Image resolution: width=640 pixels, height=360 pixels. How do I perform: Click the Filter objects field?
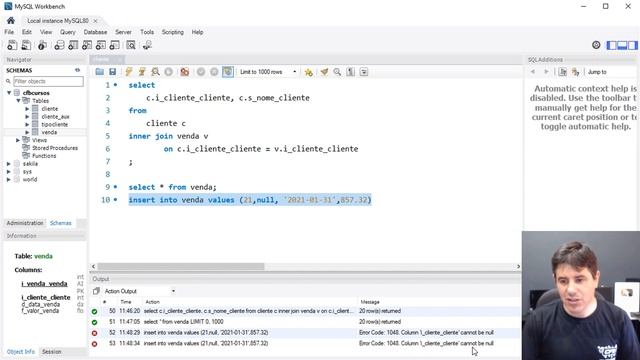coord(48,81)
